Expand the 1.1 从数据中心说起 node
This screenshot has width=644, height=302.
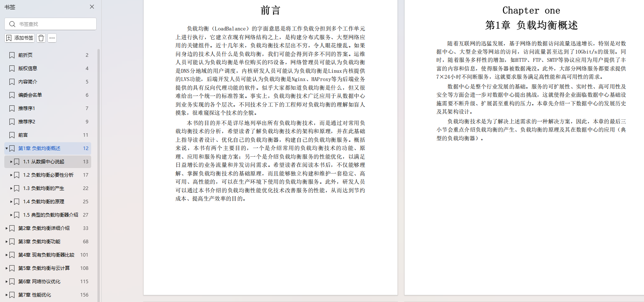11,162
